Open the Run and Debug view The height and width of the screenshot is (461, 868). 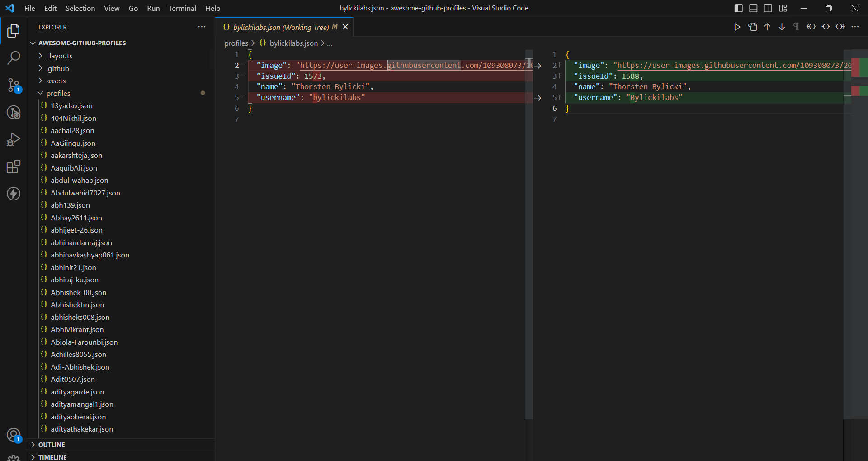coord(14,139)
